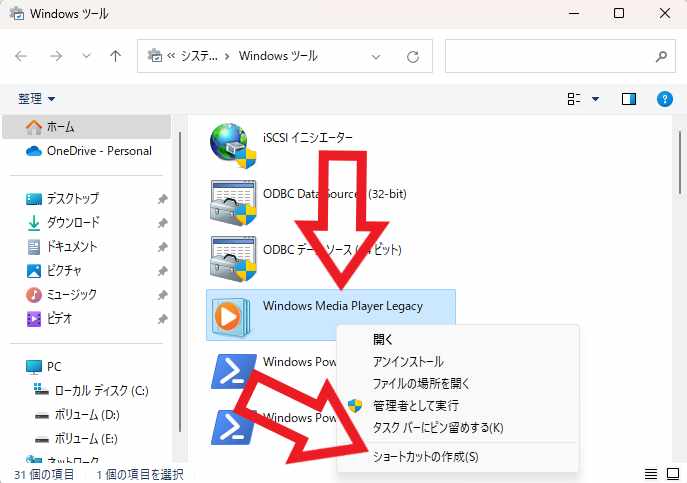Open ミュージック in the sidebar
687x483 pixels.
[71, 295]
